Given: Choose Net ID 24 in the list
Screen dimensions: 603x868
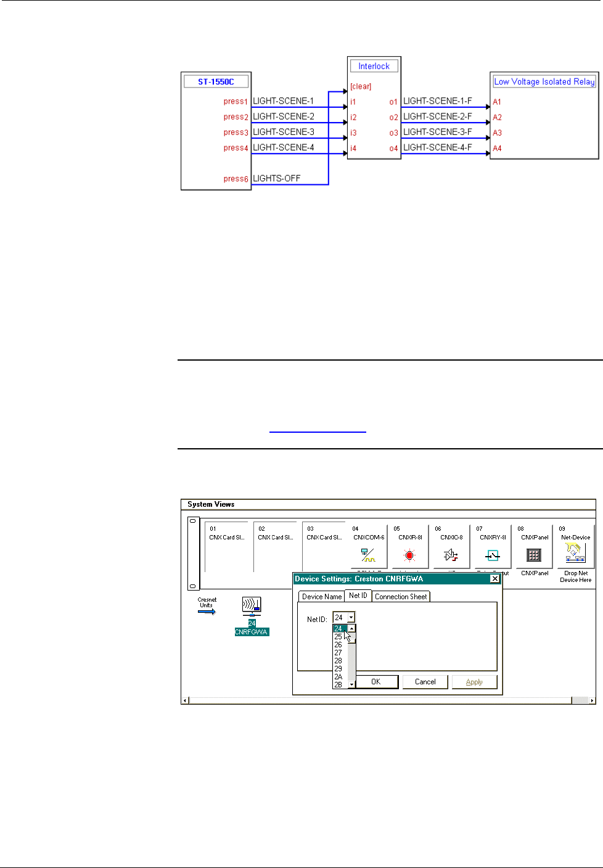Looking at the screenshot, I should (x=340, y=629).
